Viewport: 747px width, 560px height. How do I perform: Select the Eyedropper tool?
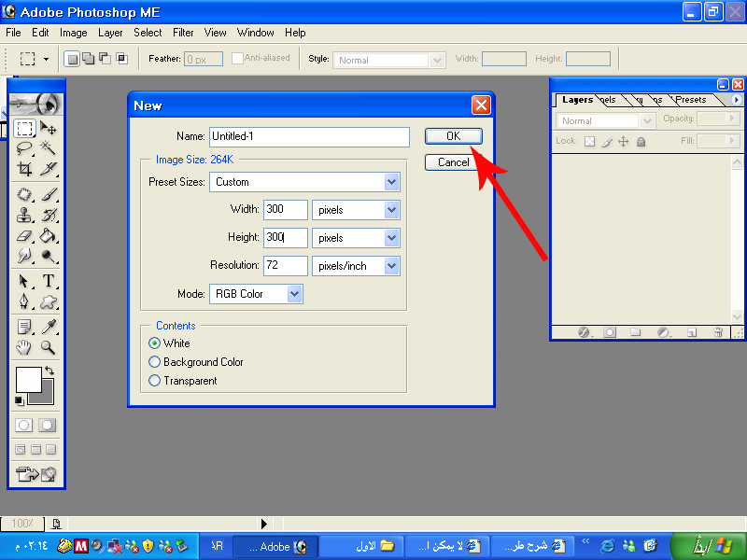pyautogui.click(x=49, y=327)
